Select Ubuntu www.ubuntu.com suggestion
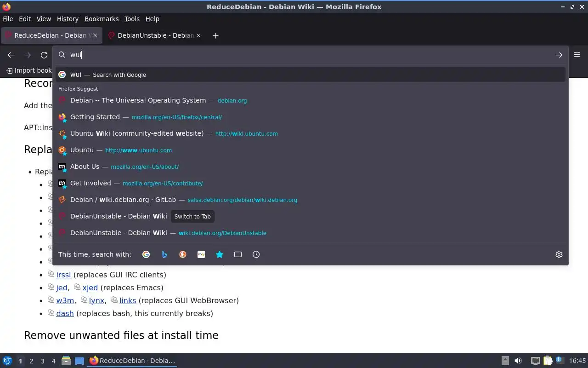 click(311, 150)
